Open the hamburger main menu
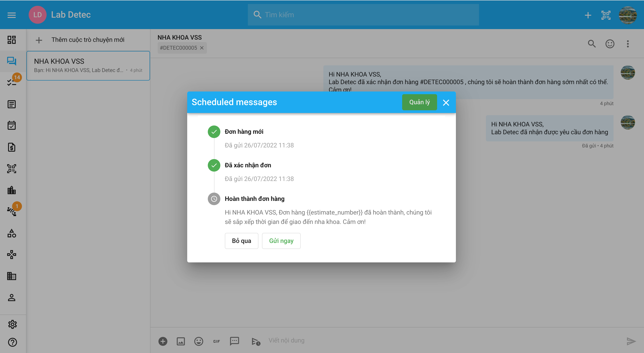644x353 pixels. [x=11, y=15]
